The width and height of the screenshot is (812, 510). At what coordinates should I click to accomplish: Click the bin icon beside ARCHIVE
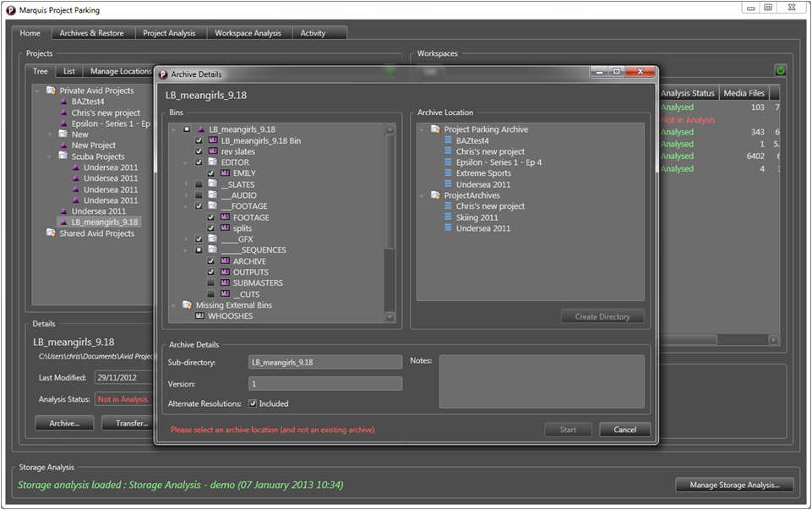[225, 260]
